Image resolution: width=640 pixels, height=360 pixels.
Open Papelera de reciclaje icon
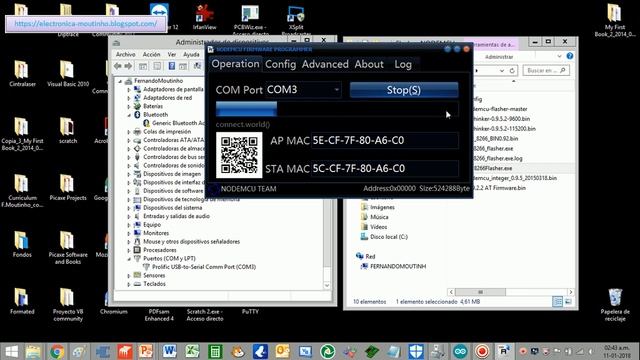[x=615, y=304]
